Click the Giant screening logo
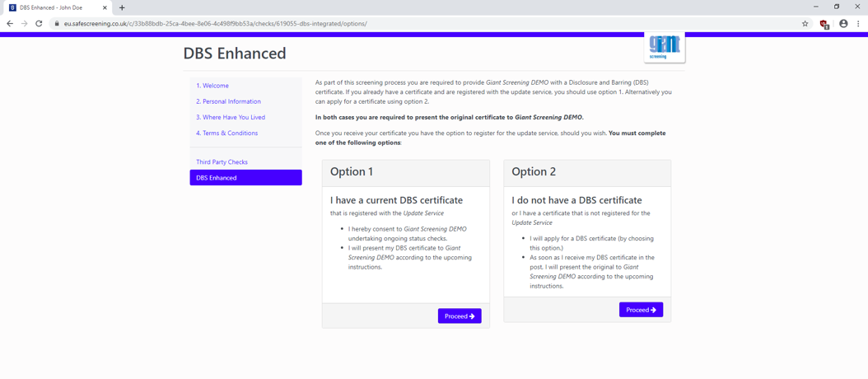 (664, 47)
